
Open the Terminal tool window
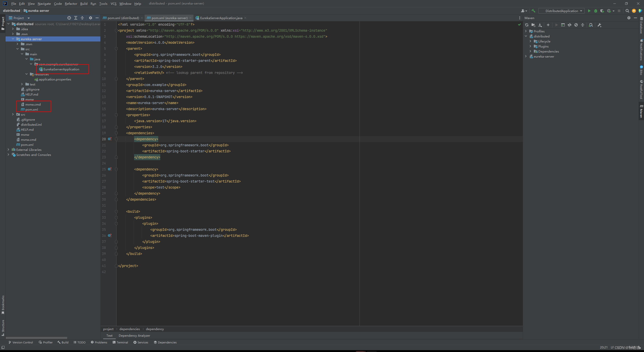click(120, 342)
